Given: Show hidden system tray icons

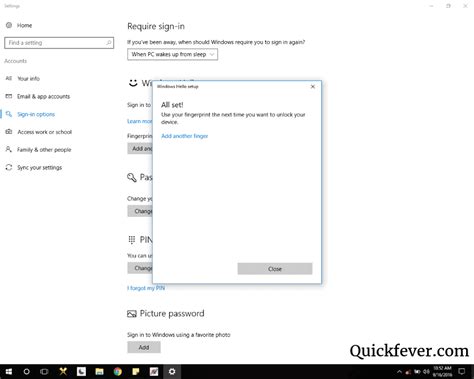Looking at the screenshot, I should pos(399,371).
